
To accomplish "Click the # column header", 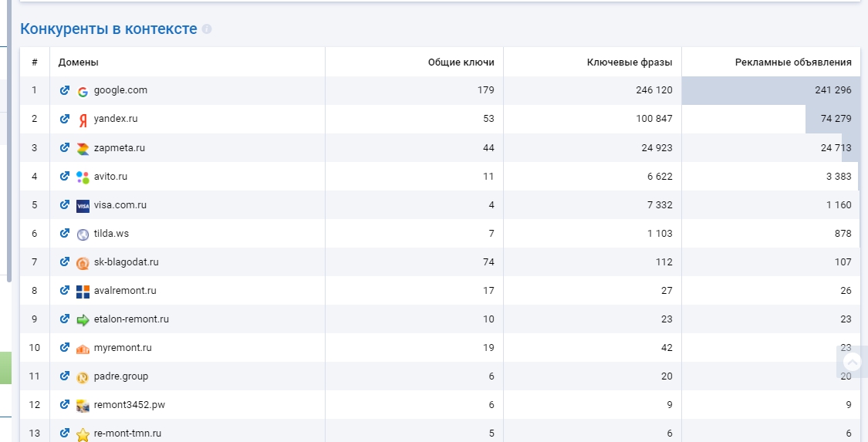I will pyautogui.click(x=35, y=62).
